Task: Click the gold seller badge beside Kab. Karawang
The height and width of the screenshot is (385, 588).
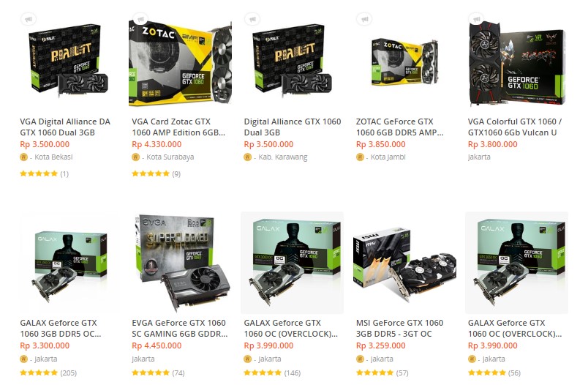Action: coord(247,157)
